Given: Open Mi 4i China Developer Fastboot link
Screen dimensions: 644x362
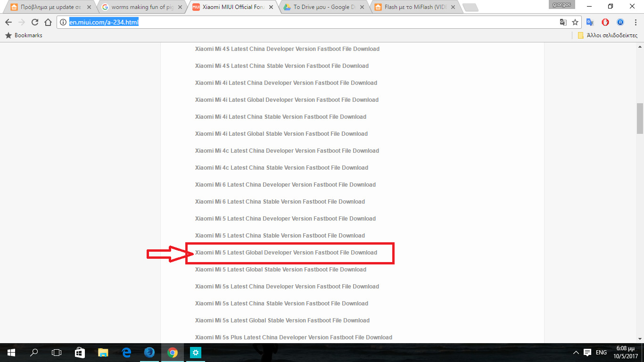Looking at the screenshot, I should (286, 83).
